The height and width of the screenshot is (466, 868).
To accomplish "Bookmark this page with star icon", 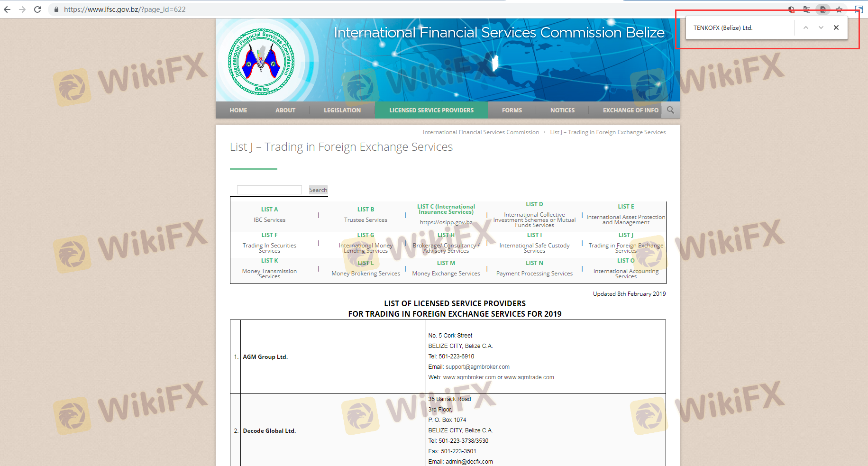I will click(839, 9).
